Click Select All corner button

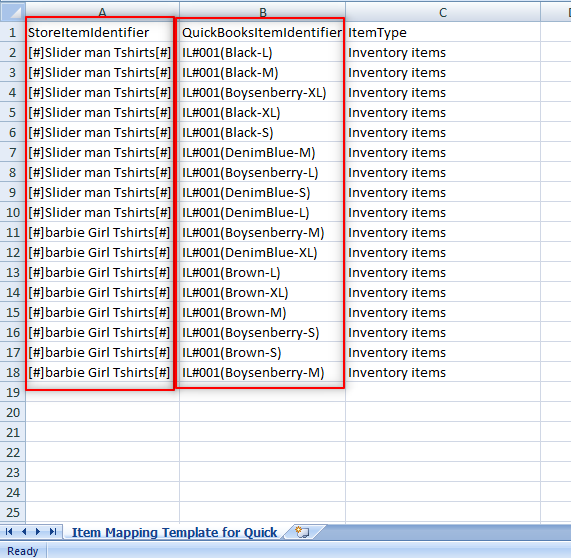click(13, 12)
